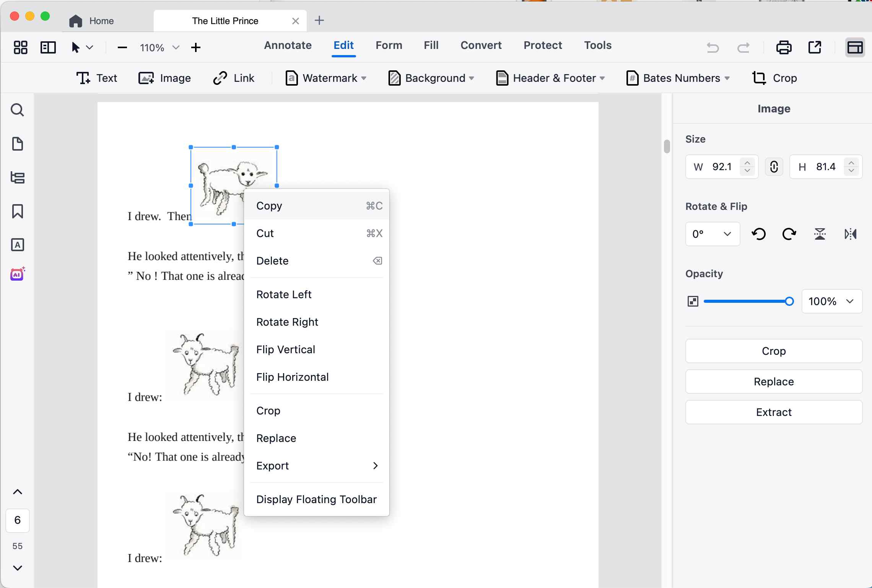Open the opacity percentage dropdown

(x=832, y=301)
